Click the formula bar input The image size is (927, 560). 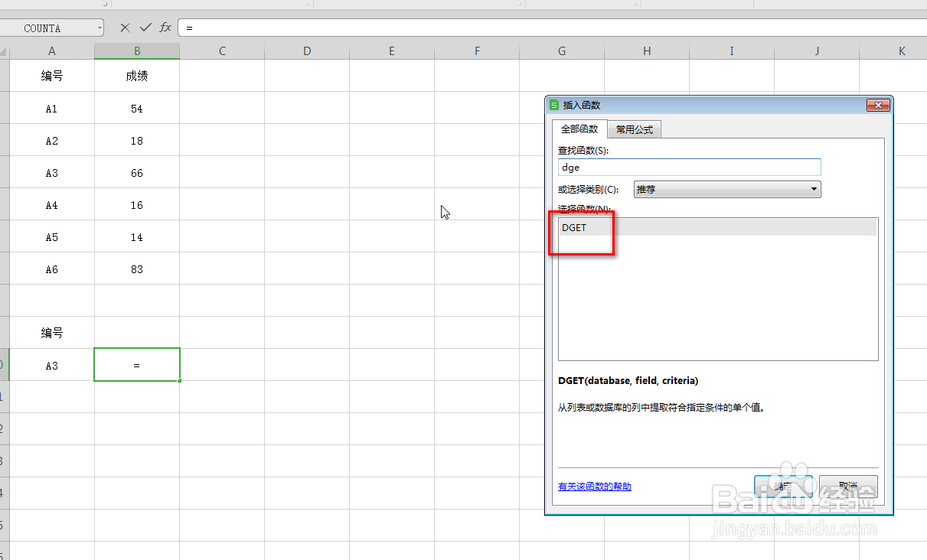pos(551,28)
